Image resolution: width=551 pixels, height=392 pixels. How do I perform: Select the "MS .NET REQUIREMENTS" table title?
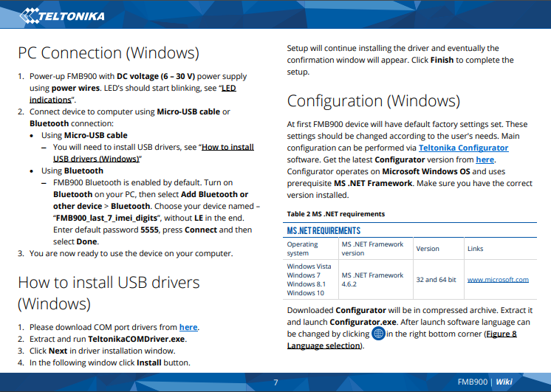pos(324,231)
